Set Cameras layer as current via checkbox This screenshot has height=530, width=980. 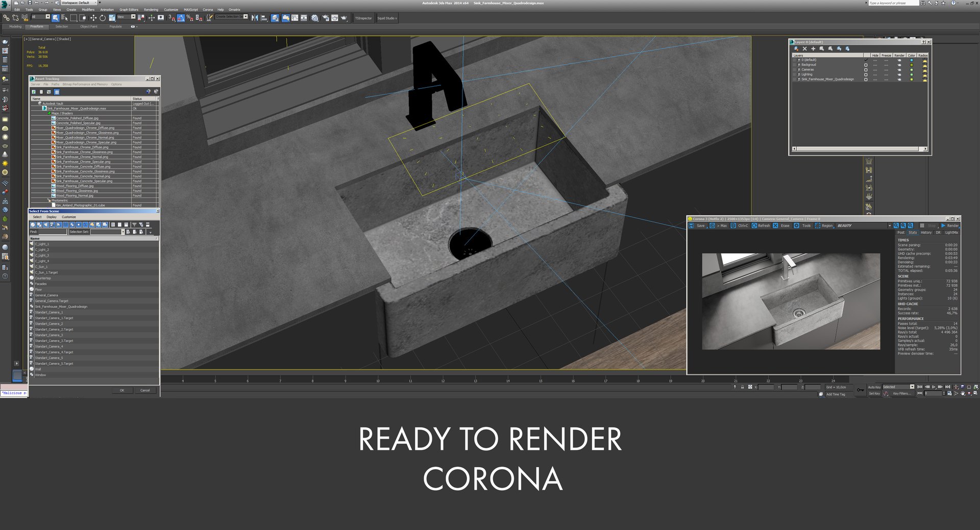(866, 70)
